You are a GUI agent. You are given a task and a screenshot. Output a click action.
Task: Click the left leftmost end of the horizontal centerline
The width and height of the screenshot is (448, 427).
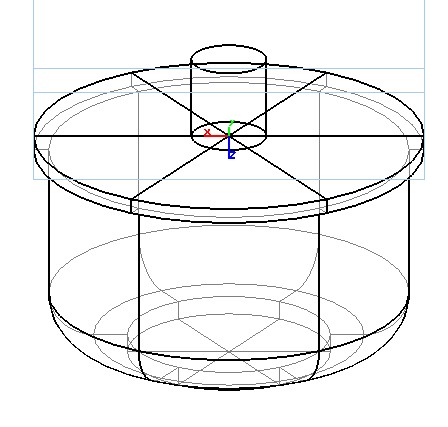(x=37, y=136)
